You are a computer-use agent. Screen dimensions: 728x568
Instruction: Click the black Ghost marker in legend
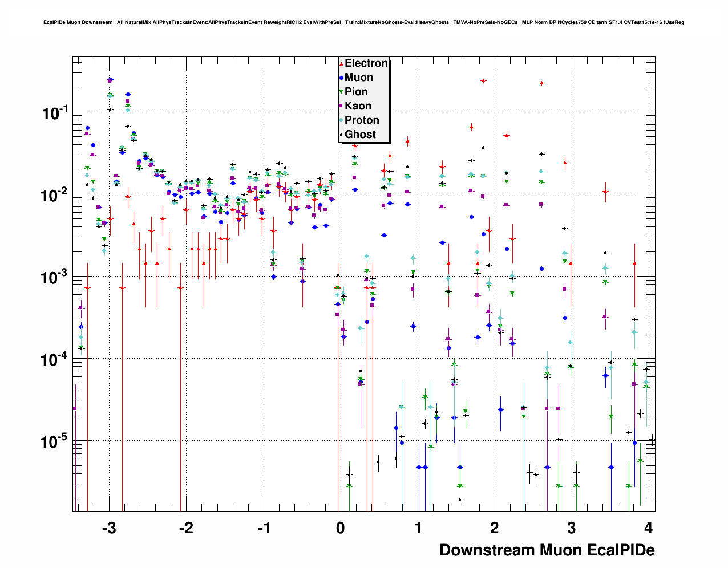coord(341,135)
